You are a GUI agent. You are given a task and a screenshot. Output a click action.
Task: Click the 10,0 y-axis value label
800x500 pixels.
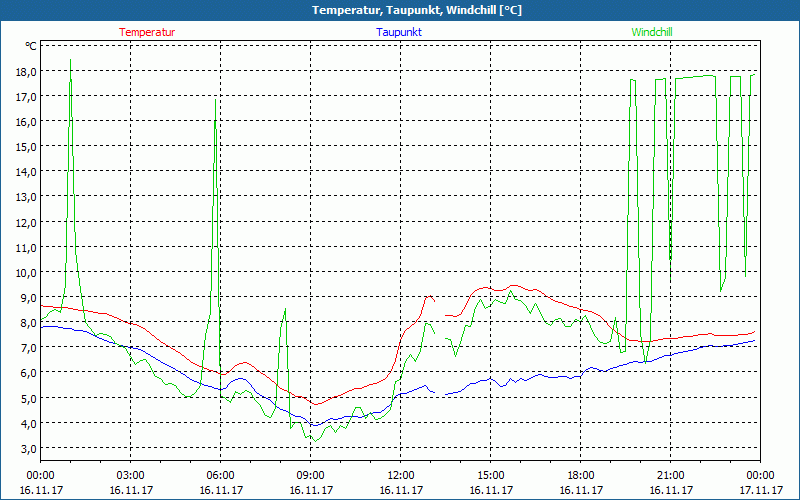[x=25, y=272]
